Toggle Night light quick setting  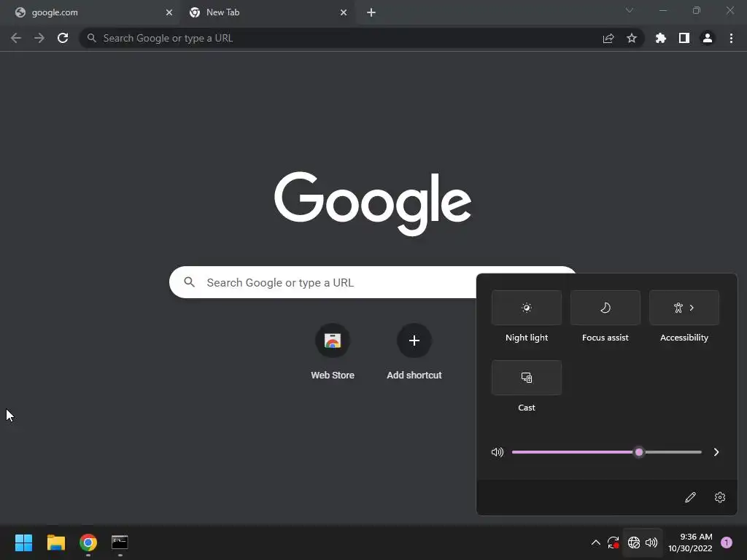527,308
